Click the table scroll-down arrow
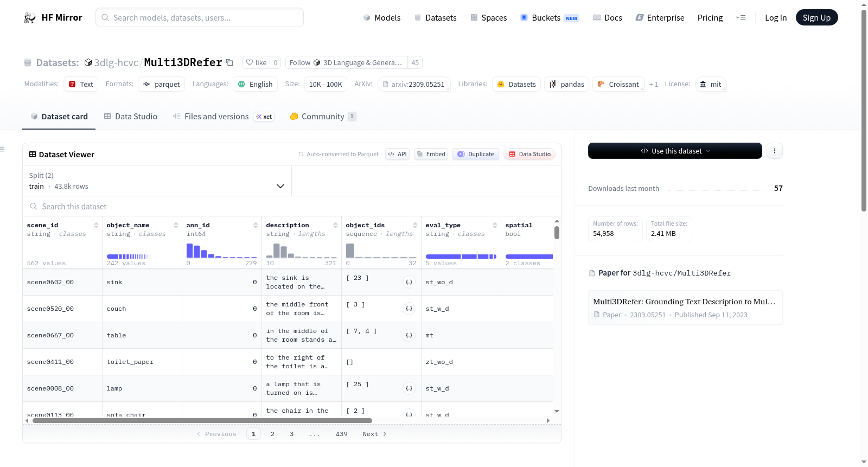Image resolution: width=868 pixels, height=467 pixels. (x=557, y=411)
